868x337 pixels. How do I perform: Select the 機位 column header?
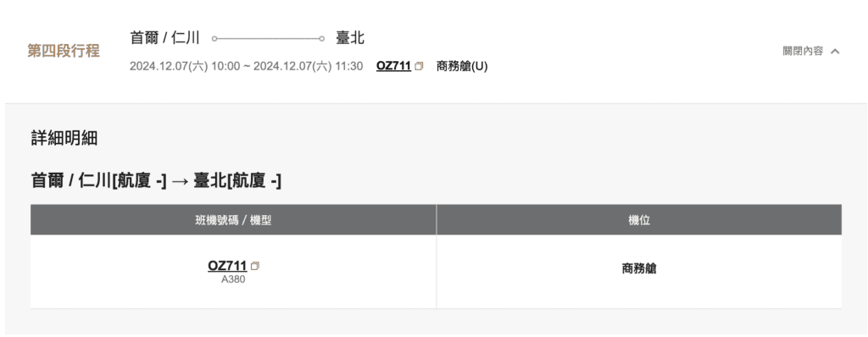[x=639, y=220]
